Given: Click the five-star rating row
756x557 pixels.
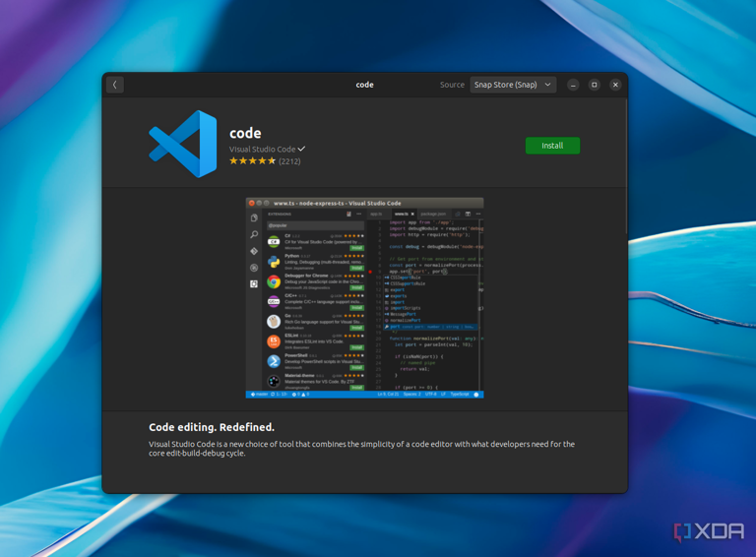Looking at the screenshot, I should tap(252, 161).
